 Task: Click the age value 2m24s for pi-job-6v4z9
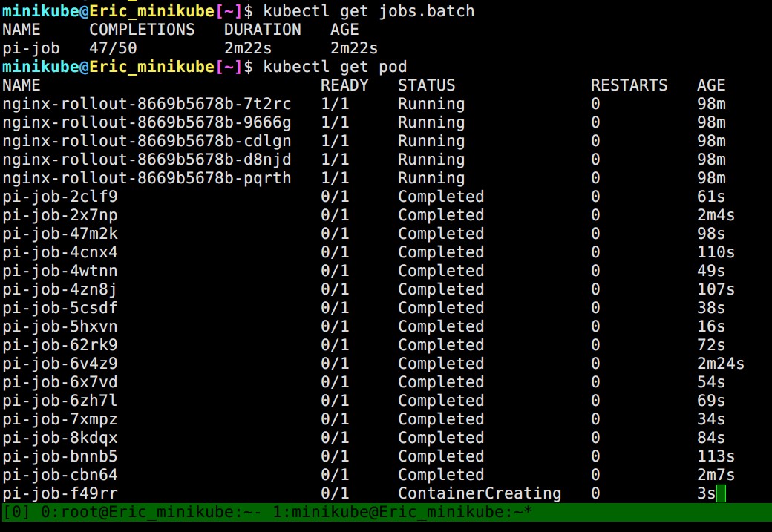pos(721,364)
